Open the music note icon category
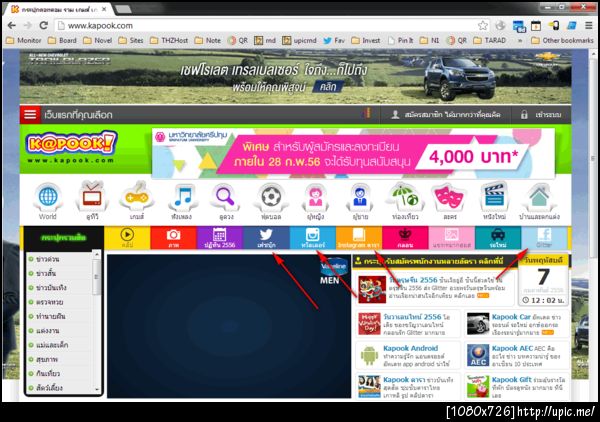 182,202
